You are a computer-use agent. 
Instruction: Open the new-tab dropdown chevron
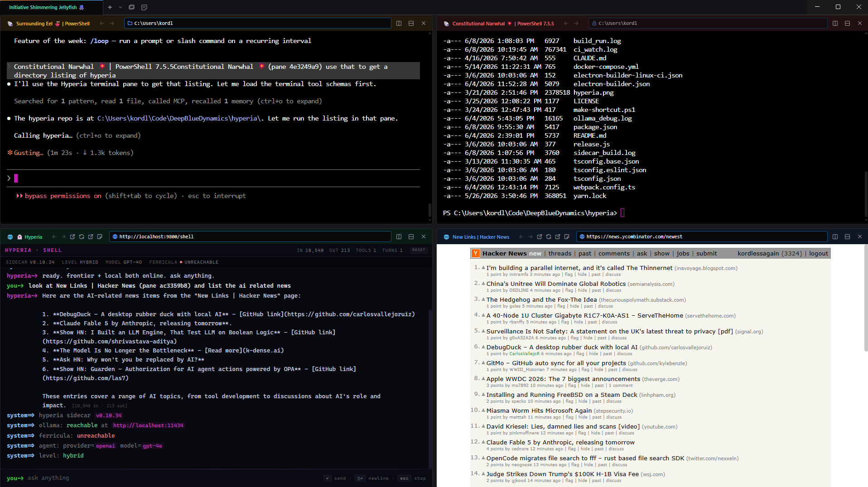point(121,7)
